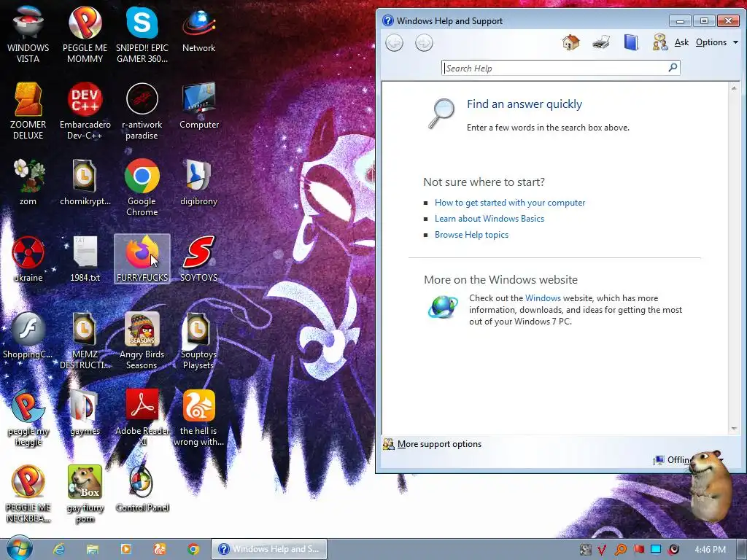The image size is (747, 560).
Task: Click the Help scrollbar up arrow
Action: point(734,88)
